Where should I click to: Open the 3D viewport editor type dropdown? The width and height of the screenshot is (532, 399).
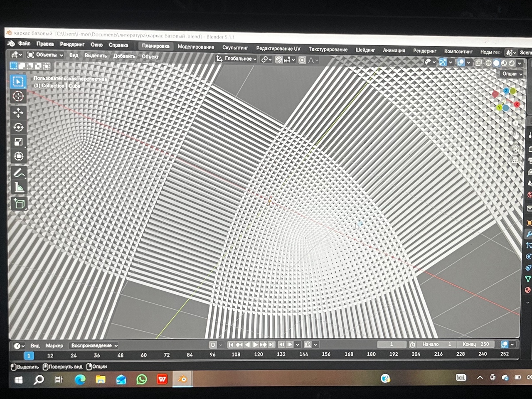[16, 54]
